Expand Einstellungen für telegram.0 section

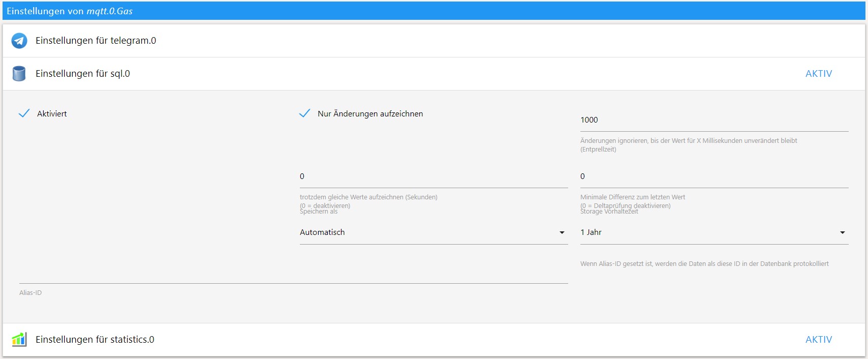pyautogui.click(x=96, y=41)
